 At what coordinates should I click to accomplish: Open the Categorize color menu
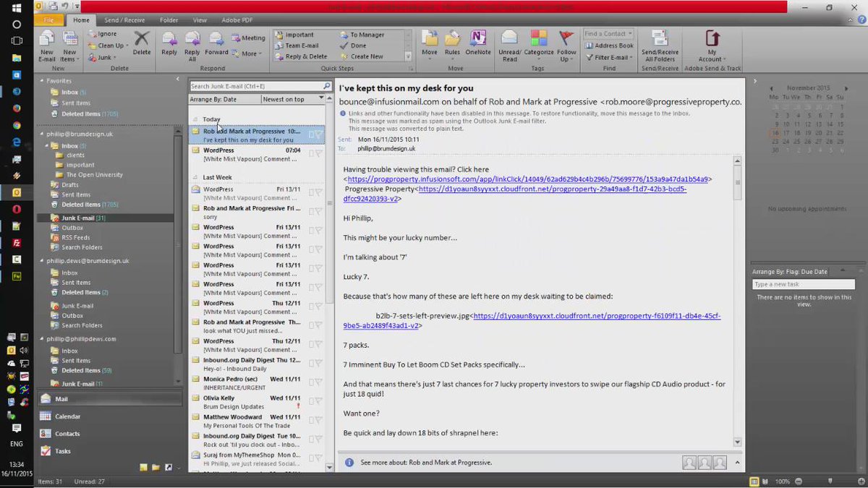(539, 43)
